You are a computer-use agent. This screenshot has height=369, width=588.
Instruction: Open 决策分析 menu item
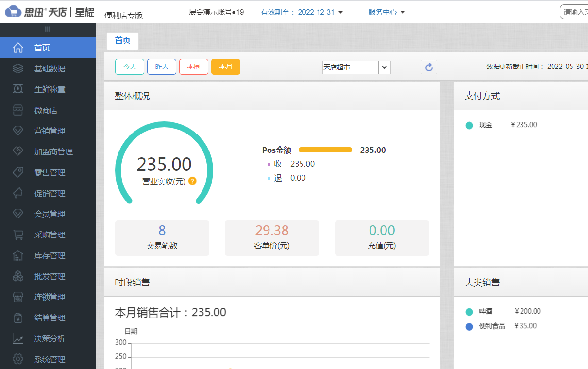[48, 338]
